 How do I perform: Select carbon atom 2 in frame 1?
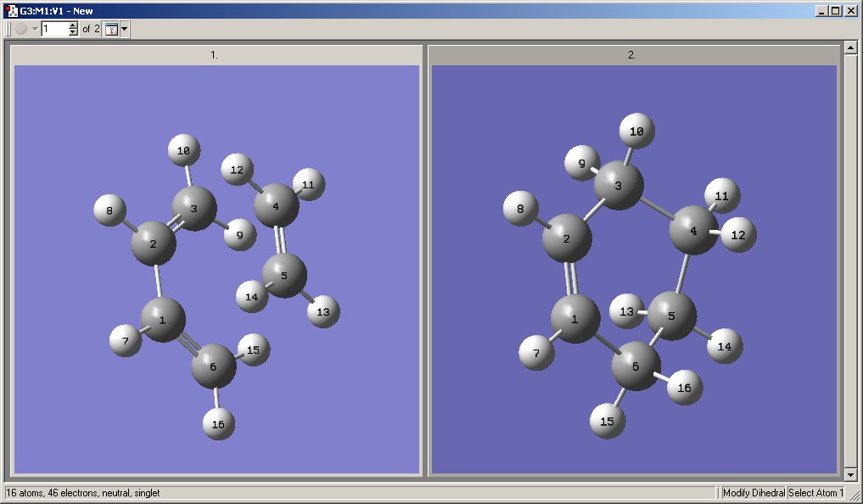[154, 244]
